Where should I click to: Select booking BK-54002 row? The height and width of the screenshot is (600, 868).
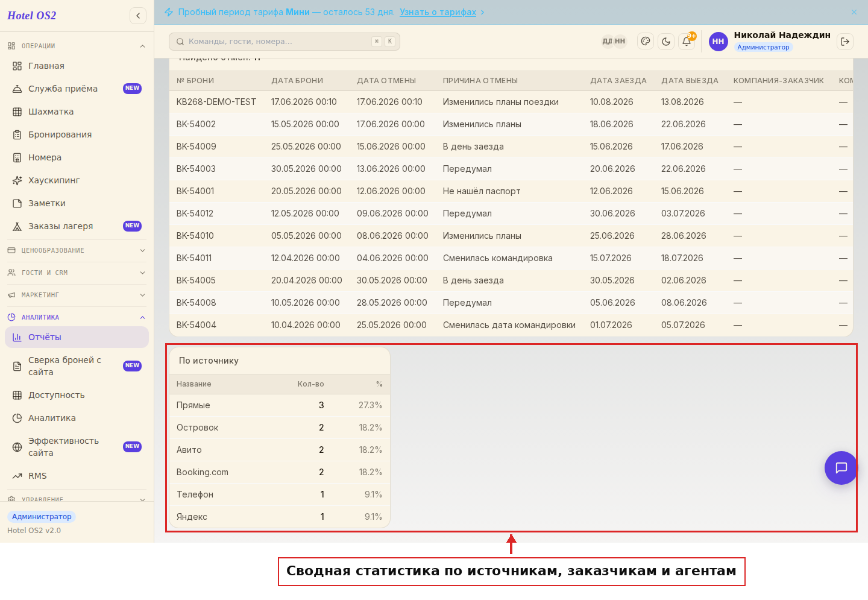pos(511,124)
